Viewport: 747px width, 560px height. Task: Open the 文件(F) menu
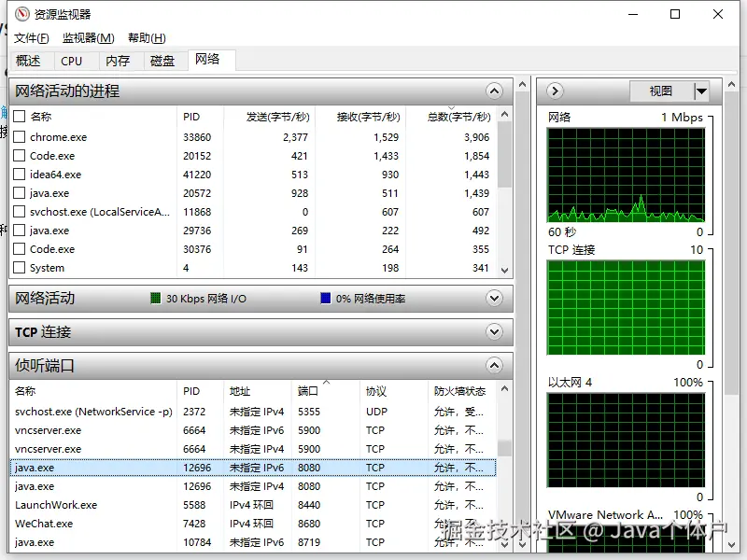click(x=32, y=38)
